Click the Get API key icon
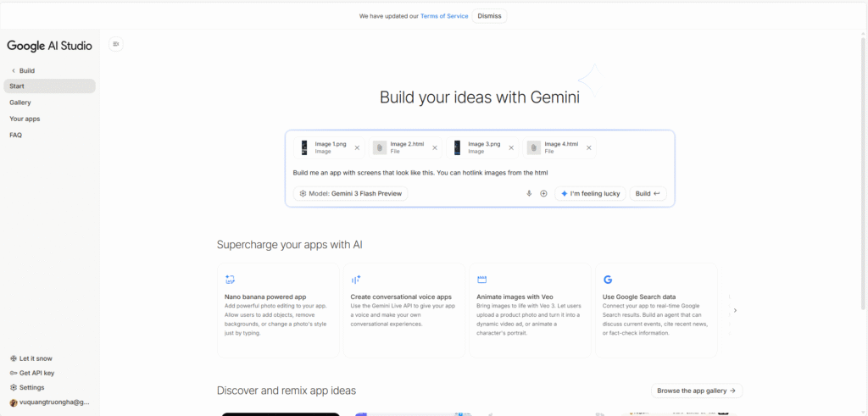 (x=14, y=373)
